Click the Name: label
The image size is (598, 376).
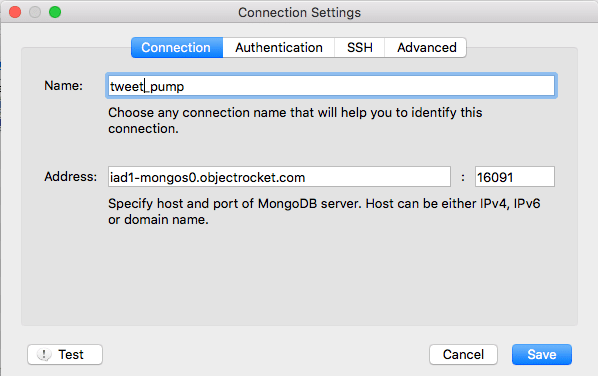coord(63,86)
